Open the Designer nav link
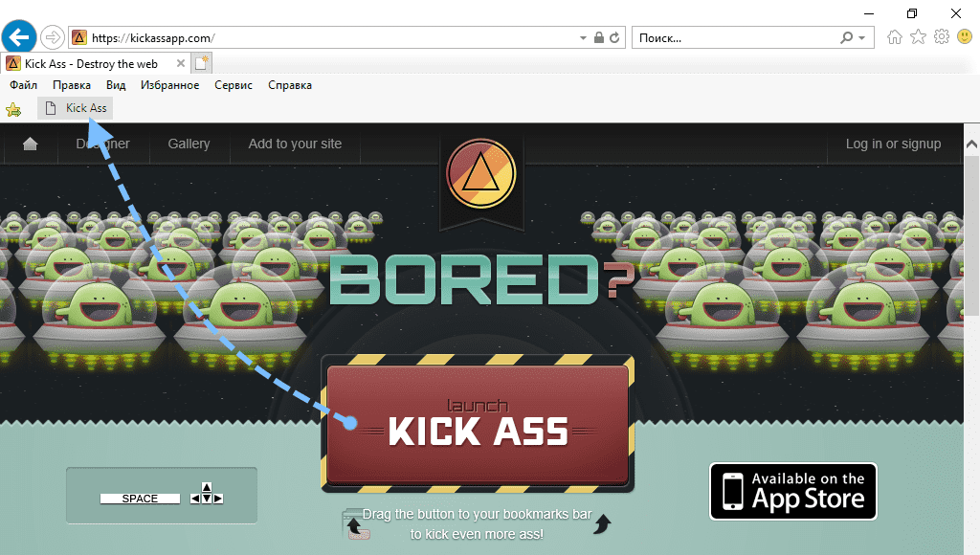Viewport: 980px width, 555px height. (103, 144)
